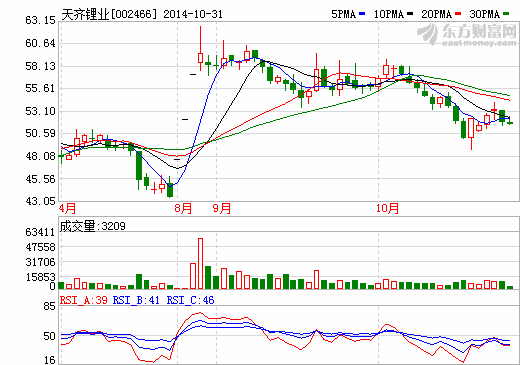The image size is (520, 365).
Task: Click the 63.15 price axis label
Action: (40, 20)
